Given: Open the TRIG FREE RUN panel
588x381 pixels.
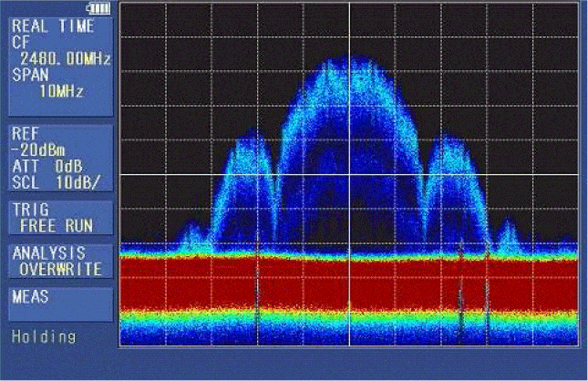Looking at the screenshot, I should point(61,218).
